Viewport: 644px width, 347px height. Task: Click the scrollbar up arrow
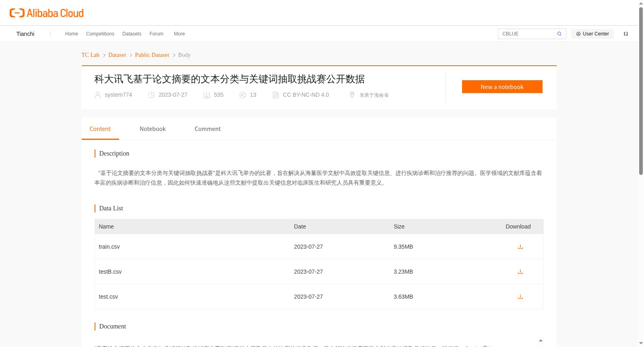point(641,3)
